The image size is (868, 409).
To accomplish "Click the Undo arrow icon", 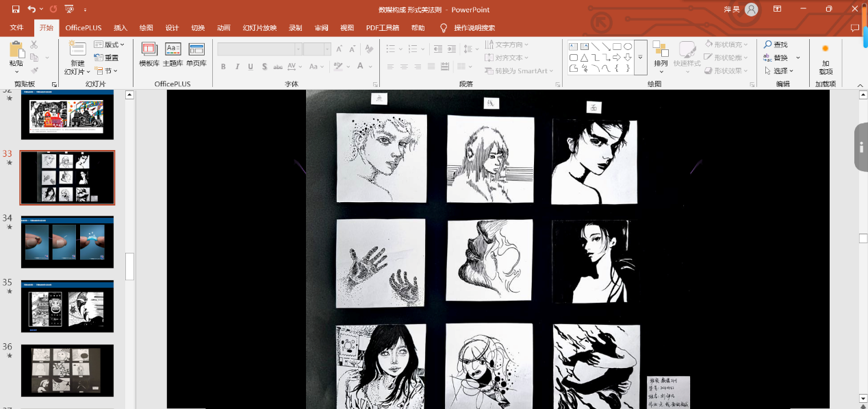I will tap(31, 9).
